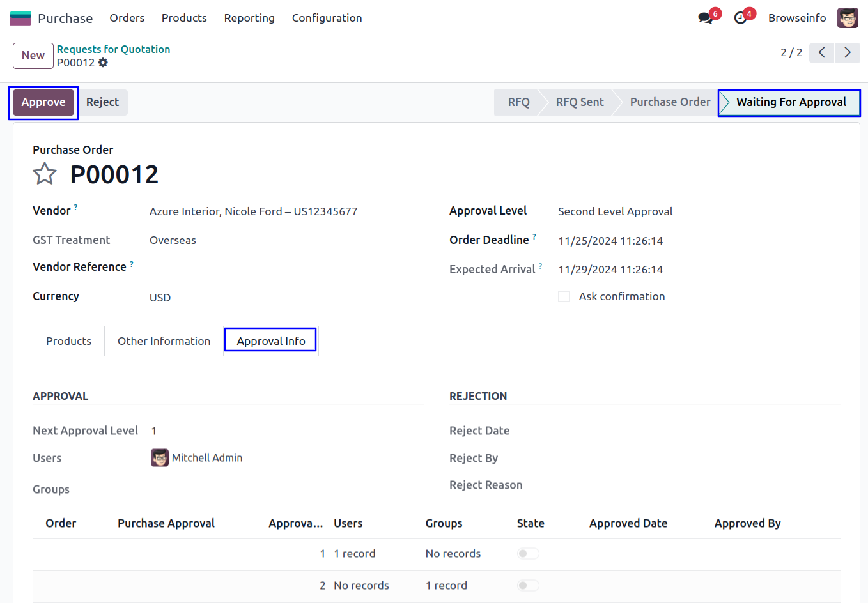This screenshot has height=603, width=868.
Task: Toggle State switch in approval row 2
Action: click(528, 586)
